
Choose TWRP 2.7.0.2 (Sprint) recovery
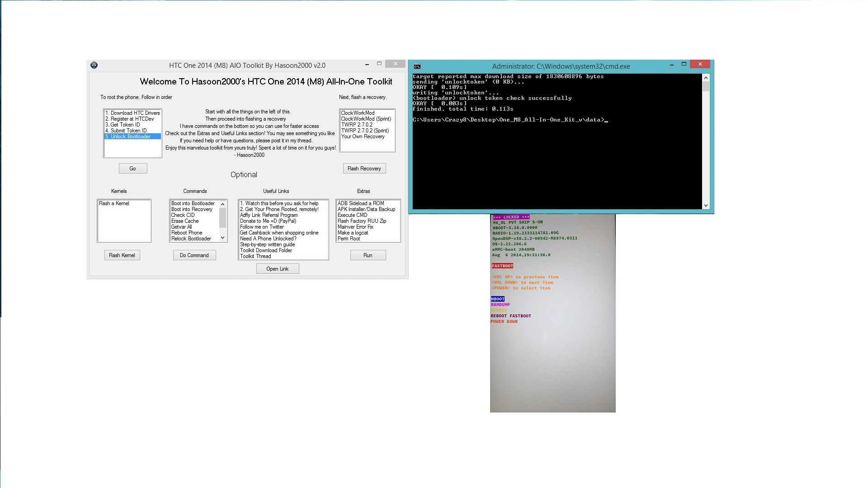(x=367, y=131)
